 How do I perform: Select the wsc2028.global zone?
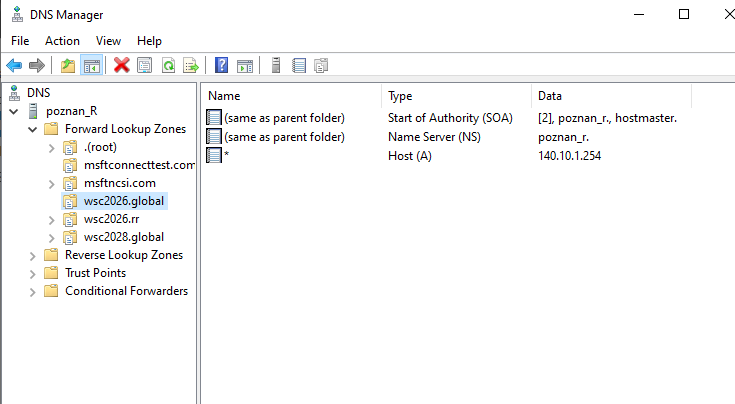click(x=124, y=237)
